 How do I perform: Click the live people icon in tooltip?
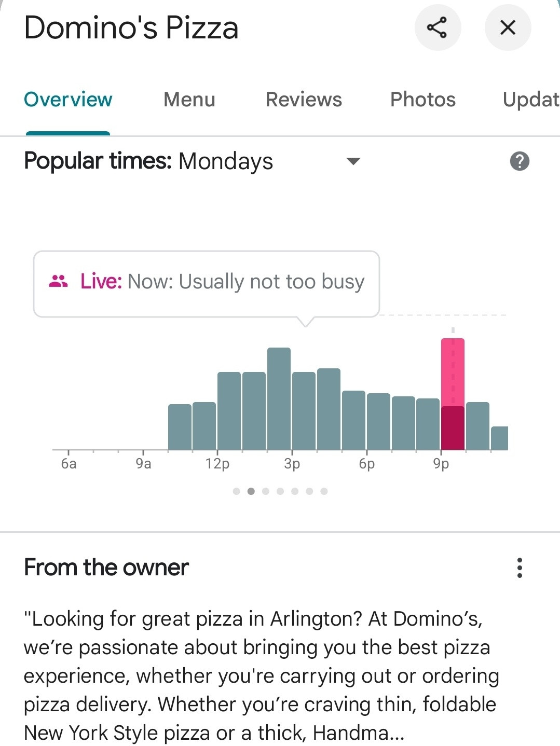click(x=58, y=281)
